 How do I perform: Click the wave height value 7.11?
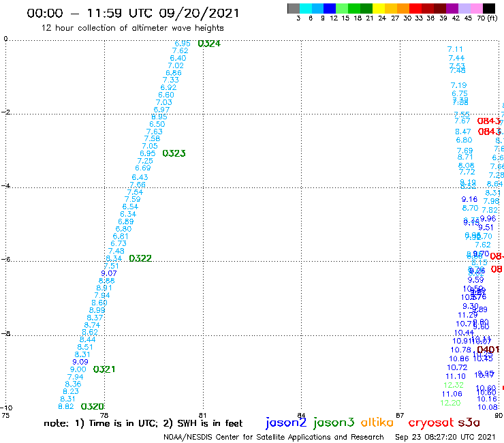click(x=455, y=50)
